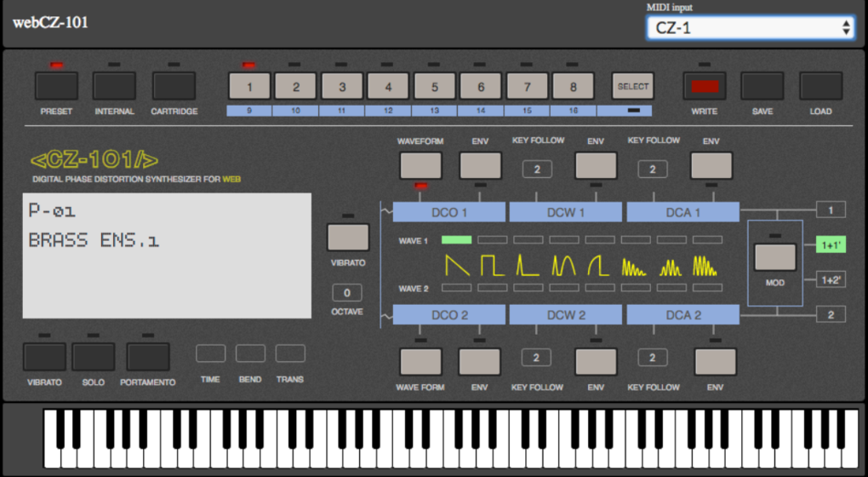Select the sawtooth waveform icon
The height and width of the screenshot is (477, 868).
tap(457, 265)
